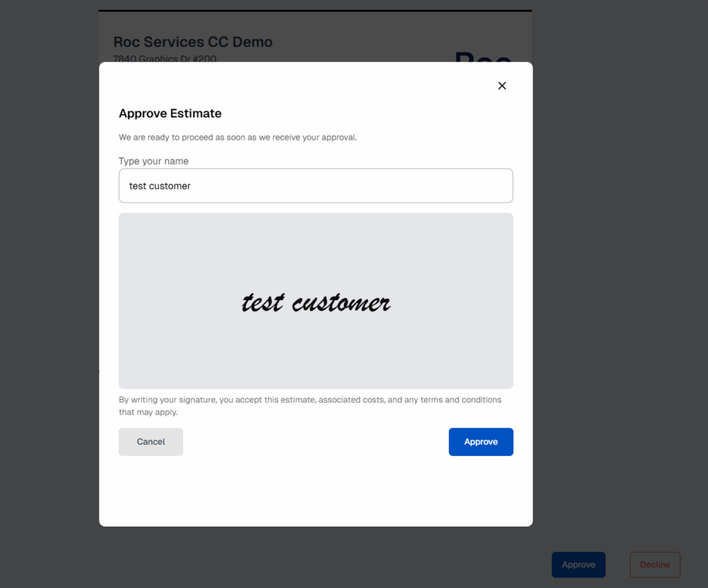Click the address '7840 Graphics Dr #200'
The image size is (708, 588).
(165, 59)
